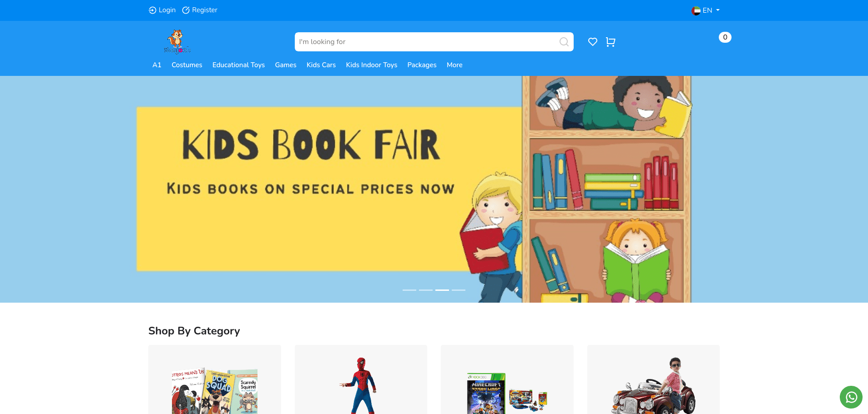Click the Login arrow icon
Screen dimensions: 868x414
point(152,10)
